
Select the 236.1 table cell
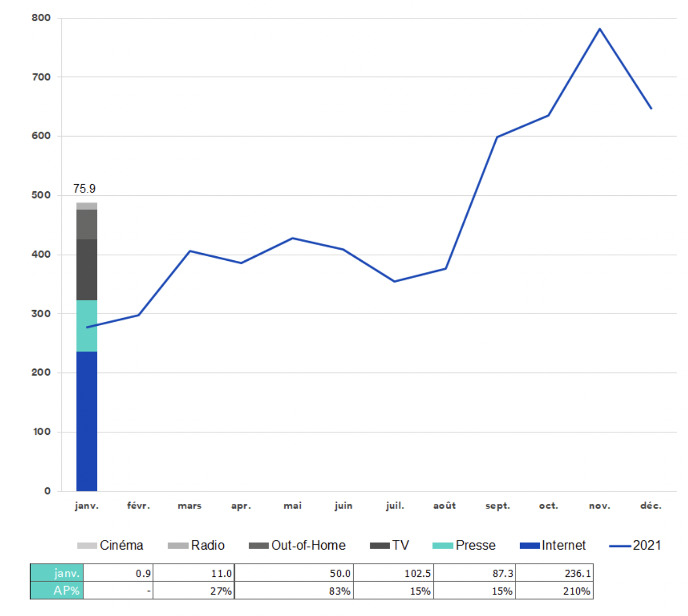pos(554,573)
